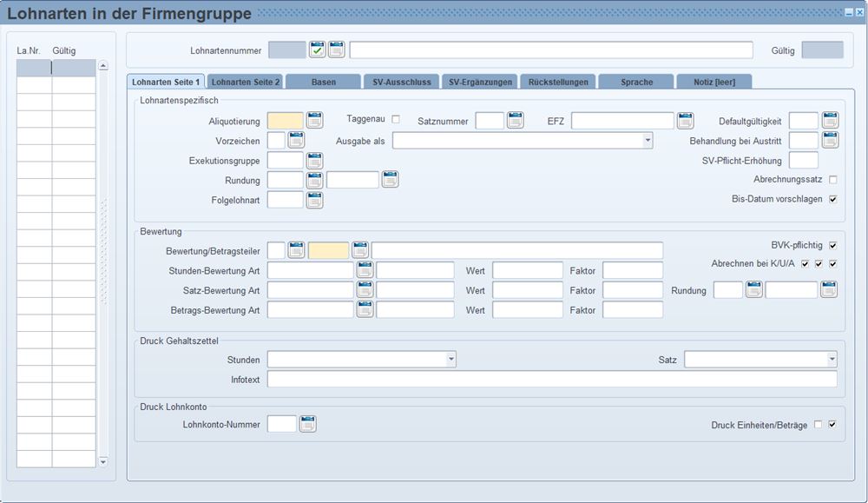Viewport: 868px width, 503px height.
Task: Open the Rückstellungen tab
Action: pos(558,82)
